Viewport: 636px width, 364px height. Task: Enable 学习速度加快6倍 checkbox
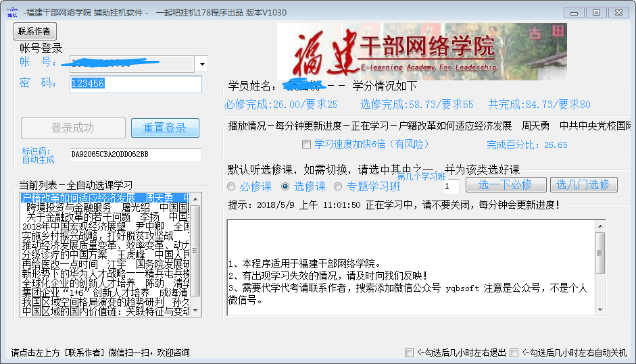point(307,145)
